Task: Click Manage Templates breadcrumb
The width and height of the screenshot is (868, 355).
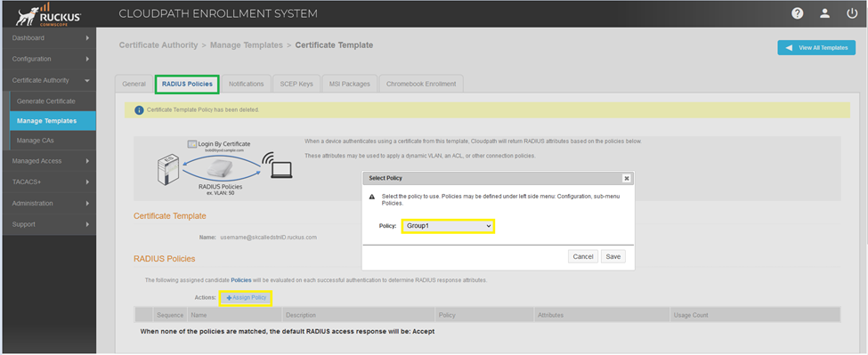Action: [x=247, y=45]
